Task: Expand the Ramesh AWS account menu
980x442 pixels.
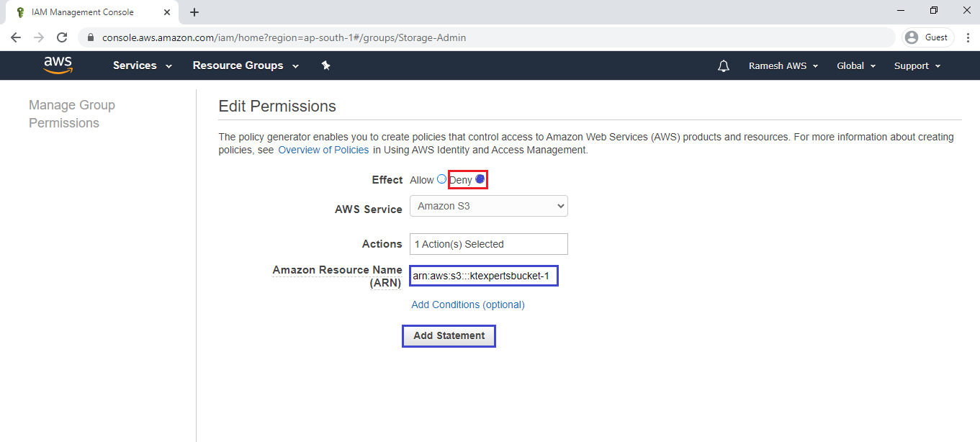Action: click(x=783, y=66)
